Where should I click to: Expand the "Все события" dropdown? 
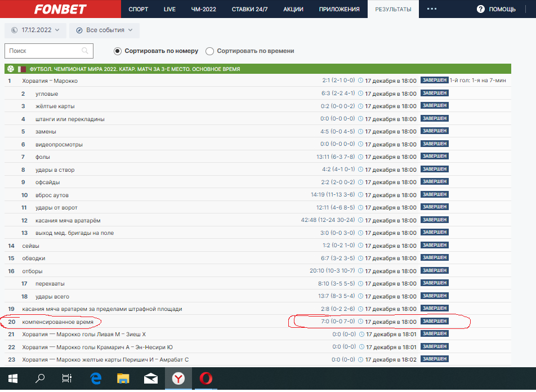point(104,30)
